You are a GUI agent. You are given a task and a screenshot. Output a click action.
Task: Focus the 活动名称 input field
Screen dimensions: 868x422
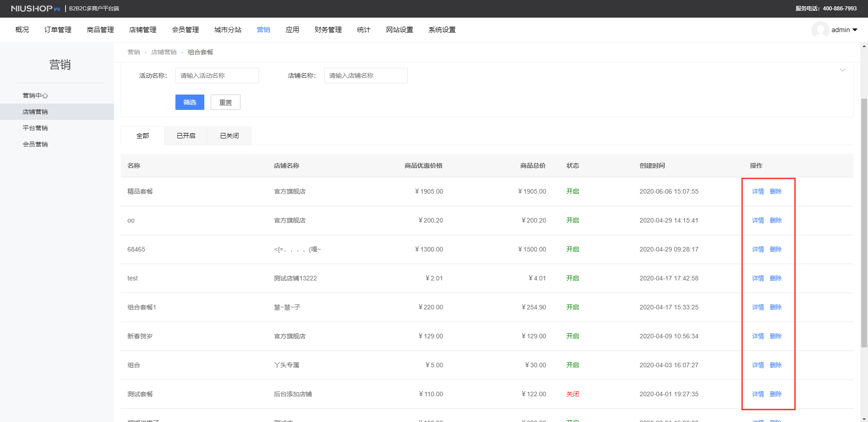(x=217, y=76)
